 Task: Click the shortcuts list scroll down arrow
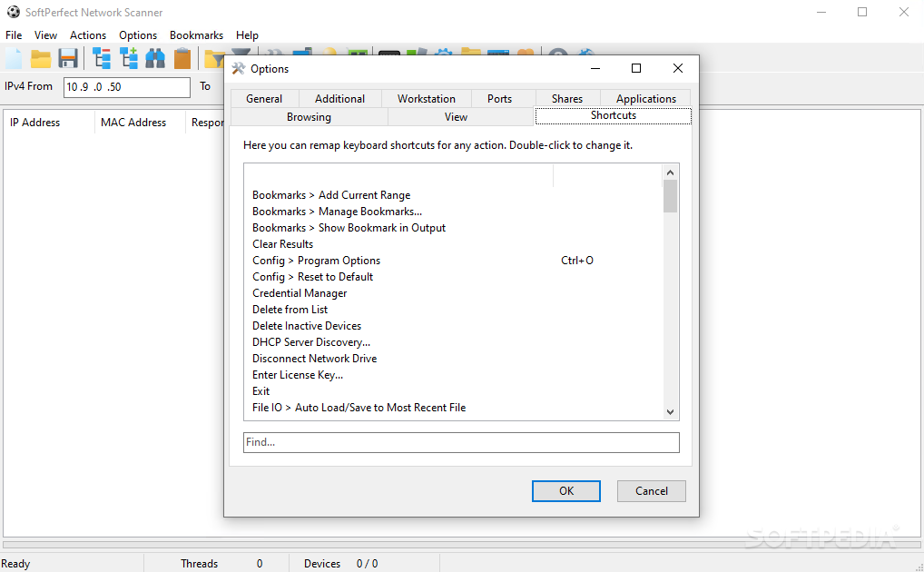tap(670, 412)
